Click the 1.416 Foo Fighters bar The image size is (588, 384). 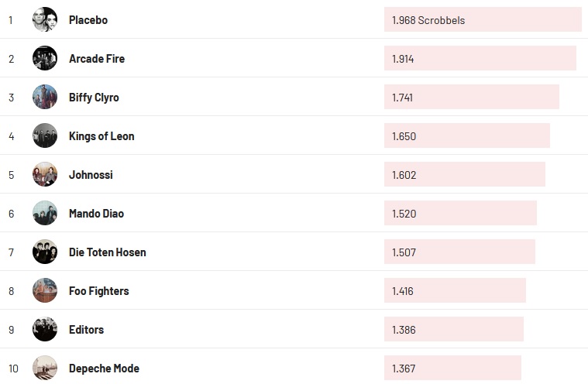coord(455,291)
